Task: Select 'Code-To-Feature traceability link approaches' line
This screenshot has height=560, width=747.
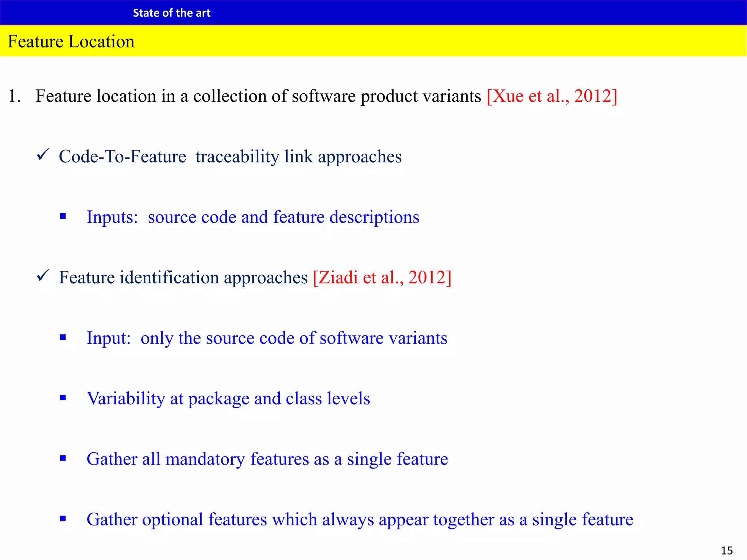Action: [230, 157]
